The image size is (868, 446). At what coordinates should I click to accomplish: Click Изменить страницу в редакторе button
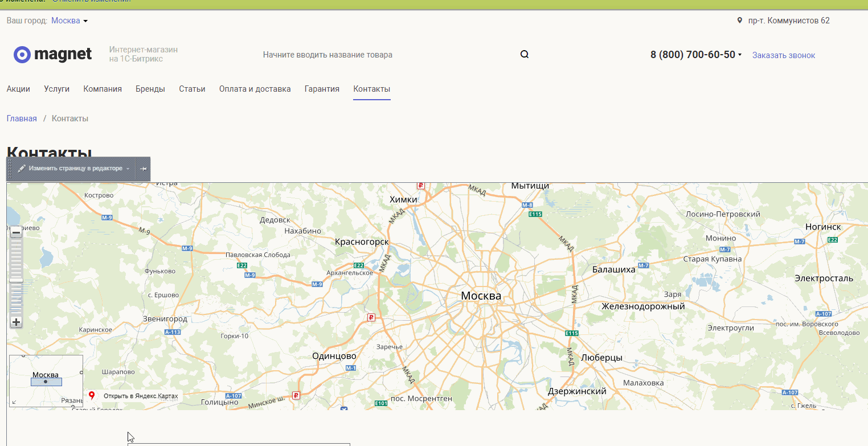76,169
